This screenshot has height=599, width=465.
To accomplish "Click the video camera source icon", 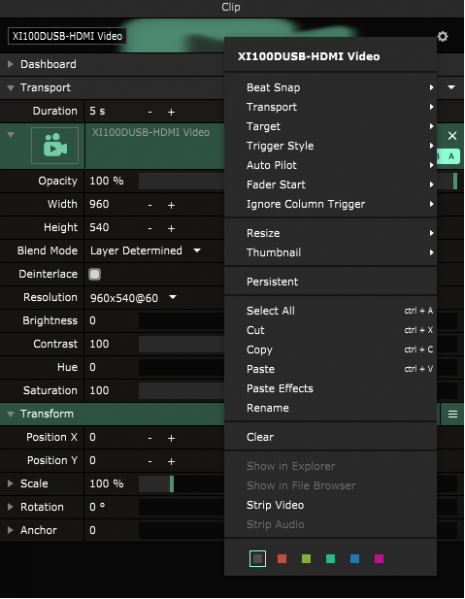I will click(55, 145).
